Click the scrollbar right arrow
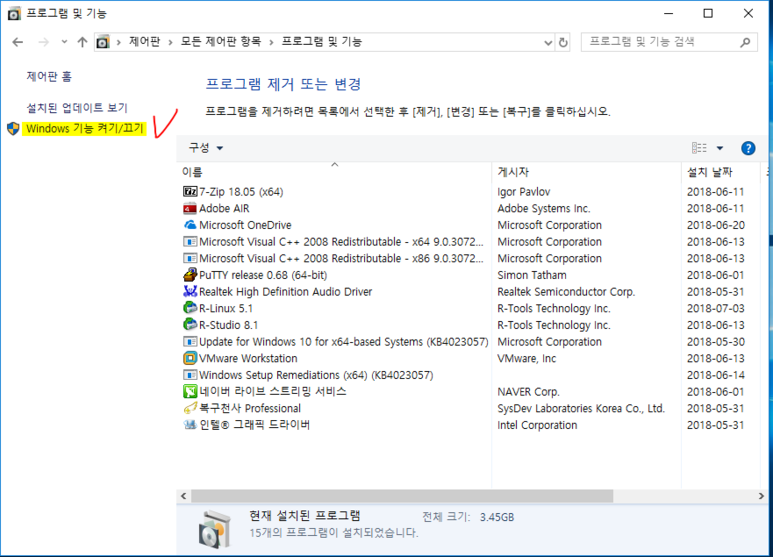The height and width of the screenshot is (557, 773). (x=761, y=496)
